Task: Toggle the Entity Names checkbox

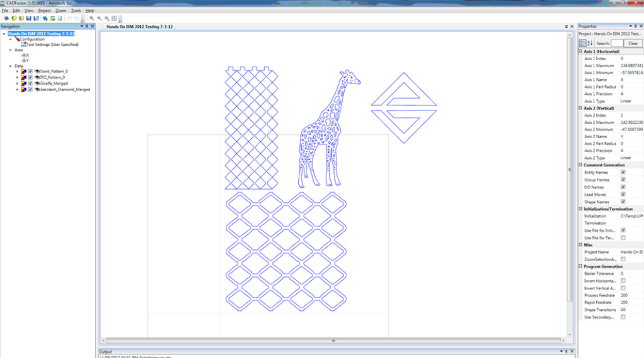Action: [623, 172]
